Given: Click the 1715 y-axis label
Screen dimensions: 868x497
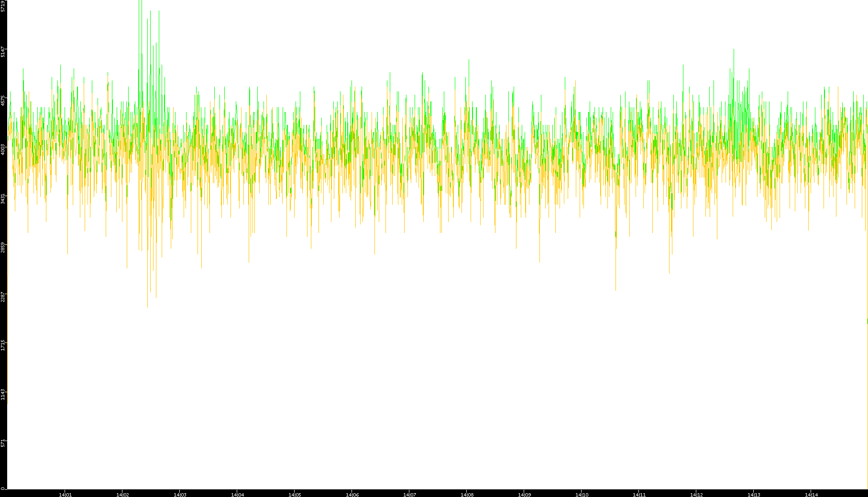Looking at the screenshot, I should [3, 345].
